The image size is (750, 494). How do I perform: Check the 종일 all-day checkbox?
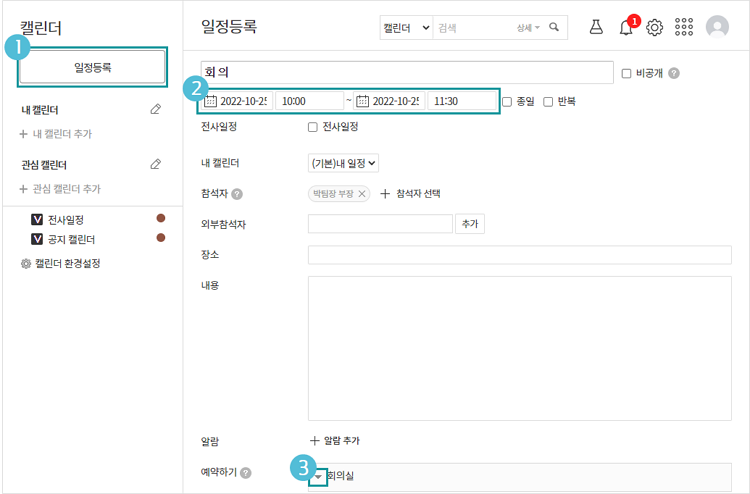point(507,101)
